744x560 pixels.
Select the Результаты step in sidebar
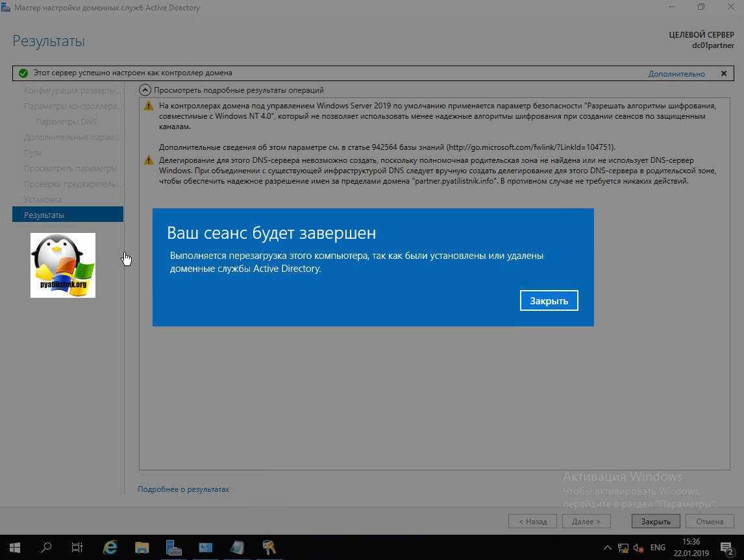click(x=68, y=215)
